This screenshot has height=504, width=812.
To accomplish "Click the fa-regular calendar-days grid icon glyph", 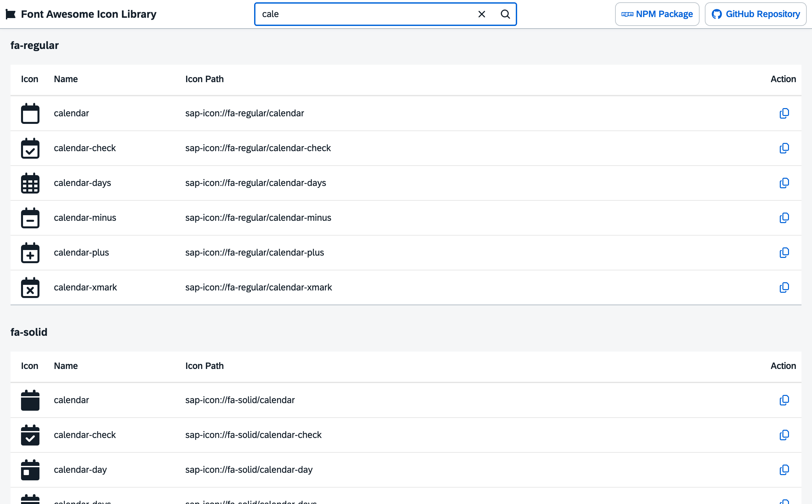I will coord(30,183).
